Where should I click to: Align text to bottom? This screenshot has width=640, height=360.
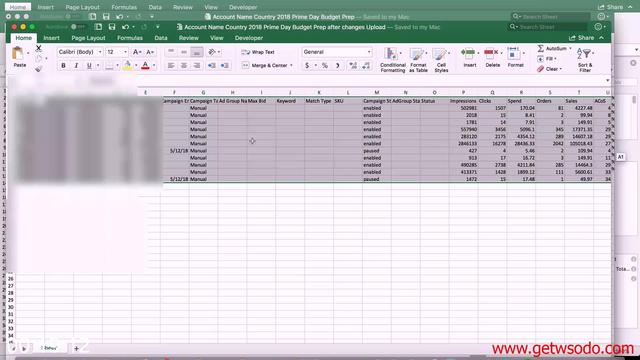click(197, 52)
